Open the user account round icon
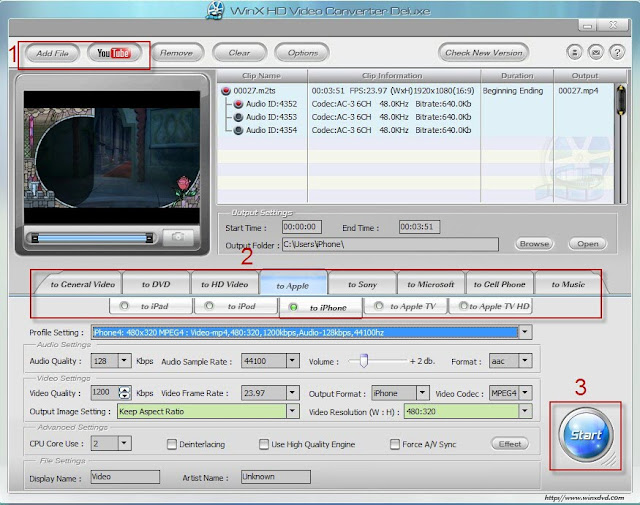Screen dimensions: 640x505 [x=574, y=53]
